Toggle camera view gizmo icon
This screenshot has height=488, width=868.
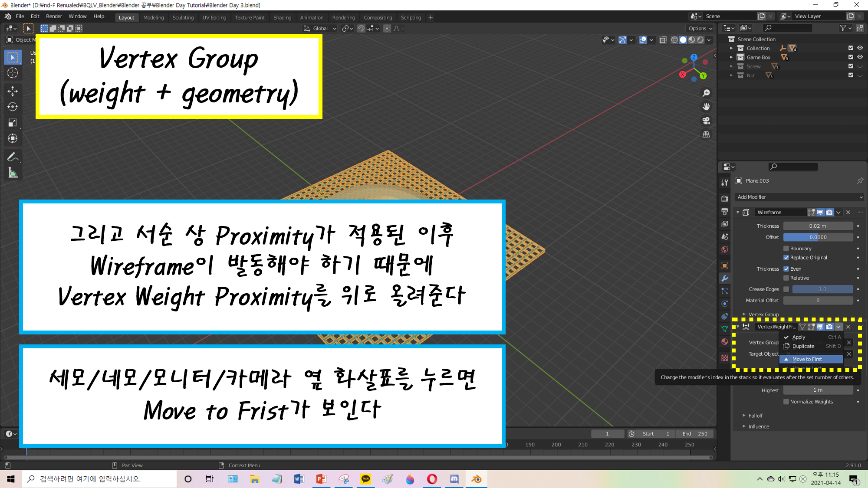click(x=706, y=121)
